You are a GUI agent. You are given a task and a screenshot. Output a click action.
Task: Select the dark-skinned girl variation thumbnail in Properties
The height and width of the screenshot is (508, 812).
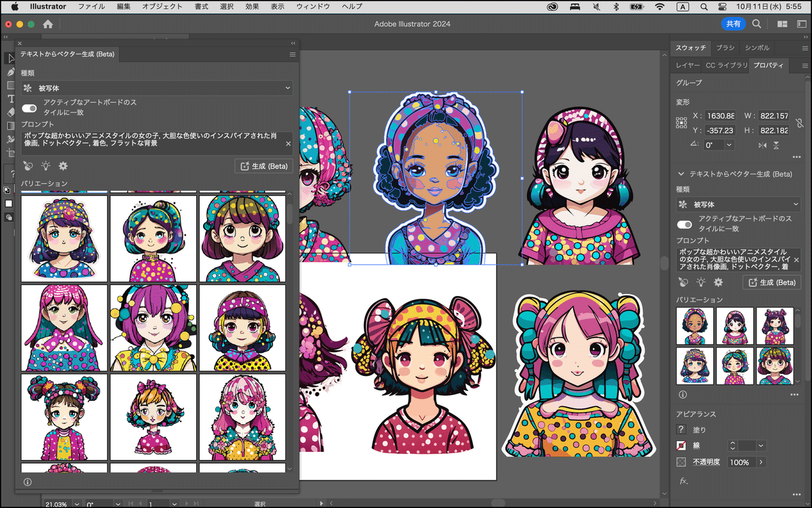695,326
